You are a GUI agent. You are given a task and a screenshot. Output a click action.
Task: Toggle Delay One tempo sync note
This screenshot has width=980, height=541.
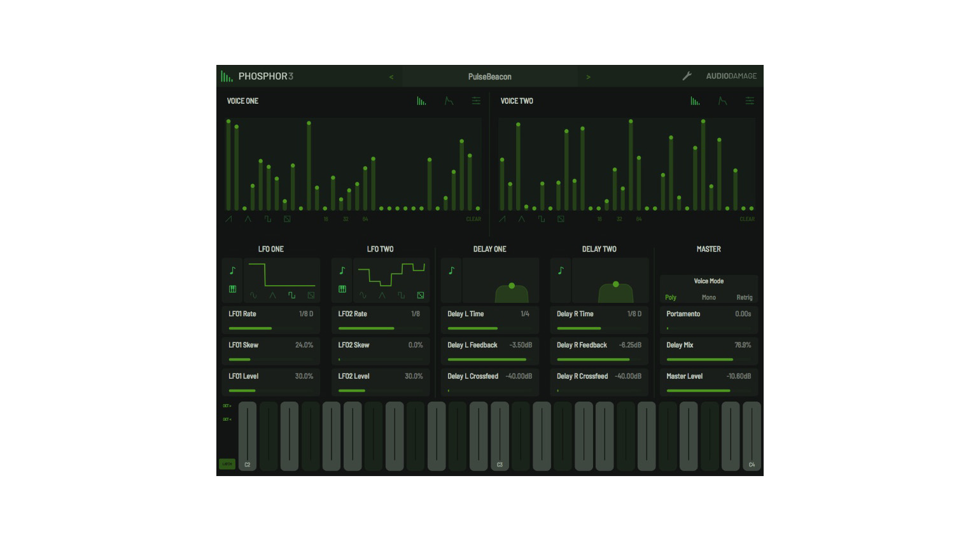(452, 270)
